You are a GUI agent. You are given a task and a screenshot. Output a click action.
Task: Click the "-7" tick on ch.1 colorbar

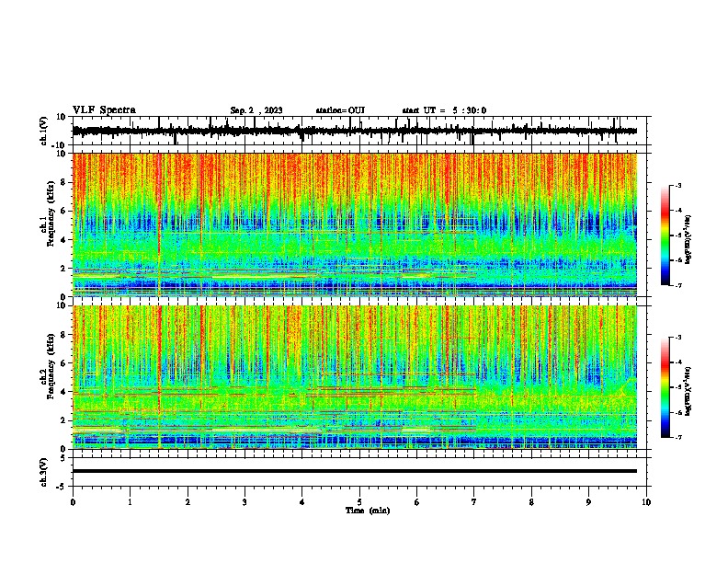pos(677,286)
